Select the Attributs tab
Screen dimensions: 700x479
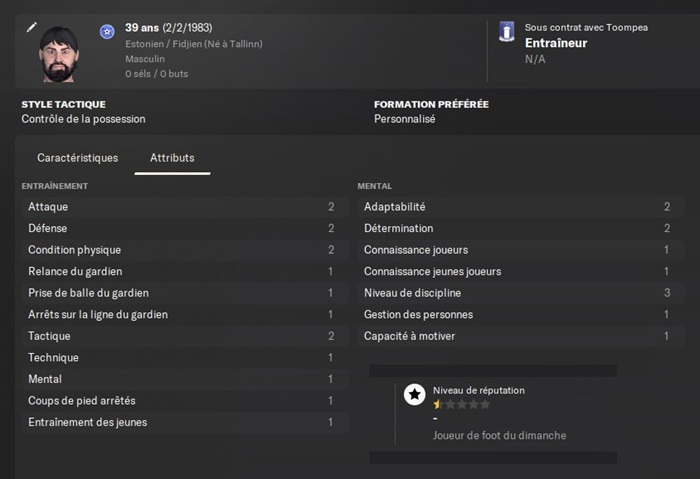(x=172, y=158)
